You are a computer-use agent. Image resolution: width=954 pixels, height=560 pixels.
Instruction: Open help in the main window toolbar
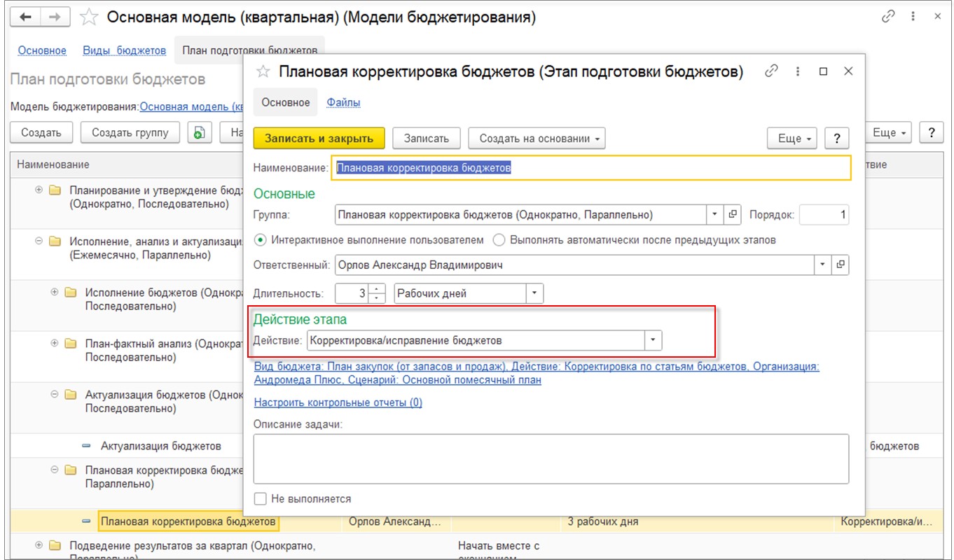931,133
